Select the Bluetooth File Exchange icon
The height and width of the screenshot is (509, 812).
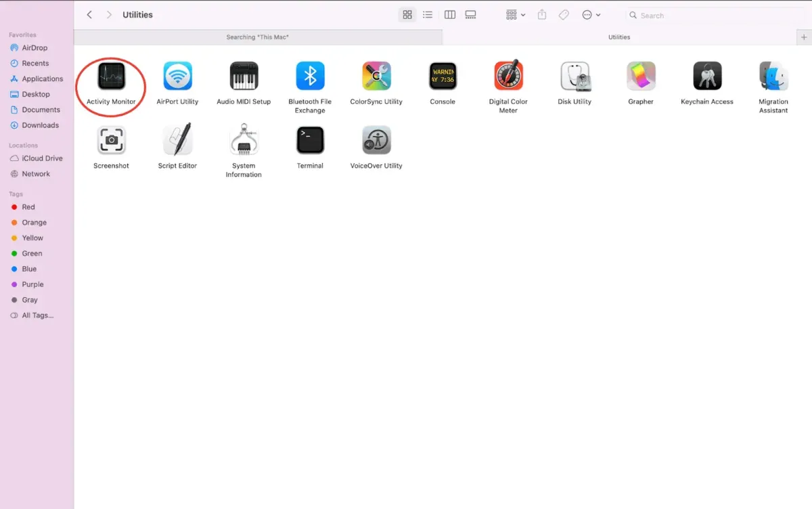pyautogui.click(x=310, y=76)
